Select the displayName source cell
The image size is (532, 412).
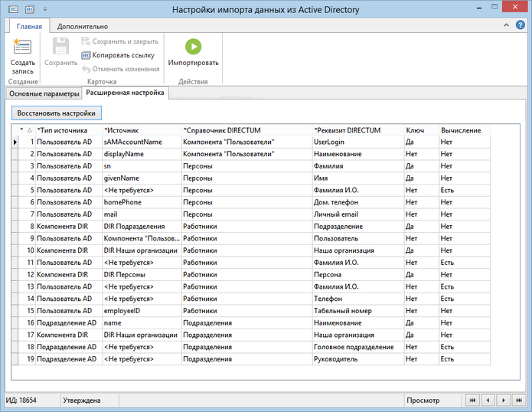pyautogui.click(x=142, y=154)
